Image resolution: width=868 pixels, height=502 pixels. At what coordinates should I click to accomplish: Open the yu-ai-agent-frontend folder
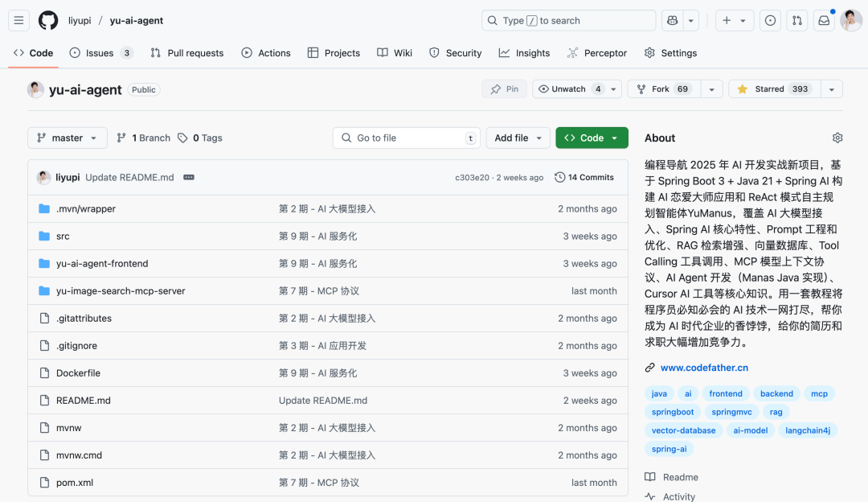102,264
